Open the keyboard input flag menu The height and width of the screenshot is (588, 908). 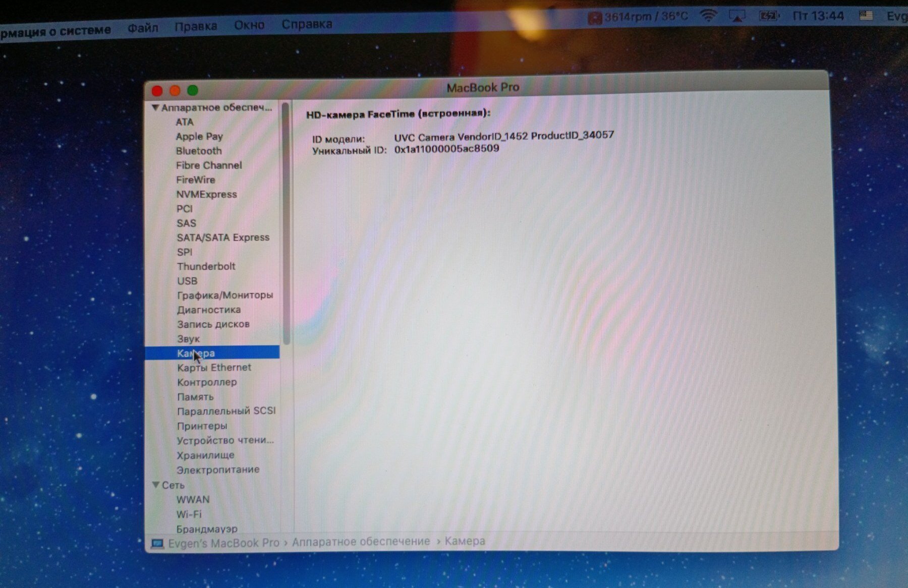coord(866,16)
